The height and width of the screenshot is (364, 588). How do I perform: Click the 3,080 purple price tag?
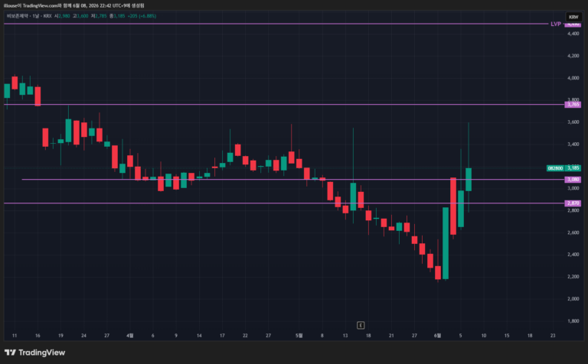point(573,180)
